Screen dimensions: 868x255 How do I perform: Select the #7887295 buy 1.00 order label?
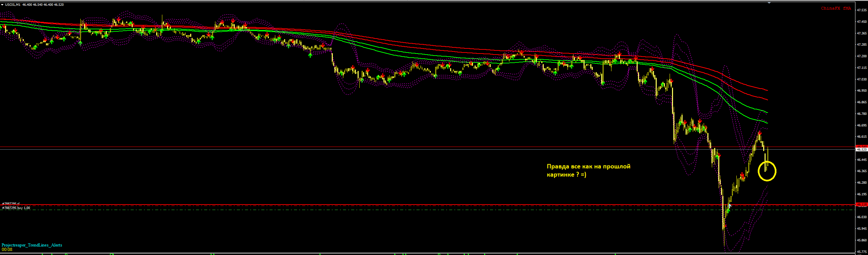(16, 208)
